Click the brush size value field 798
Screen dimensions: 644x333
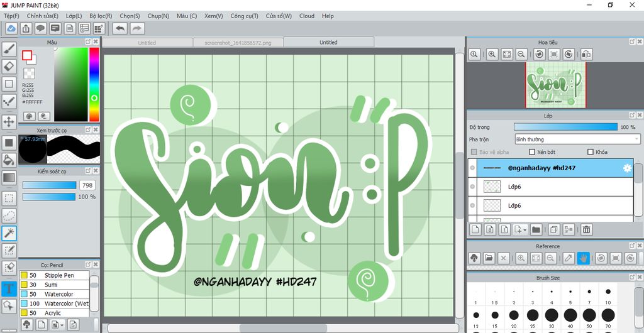(87, 185)
